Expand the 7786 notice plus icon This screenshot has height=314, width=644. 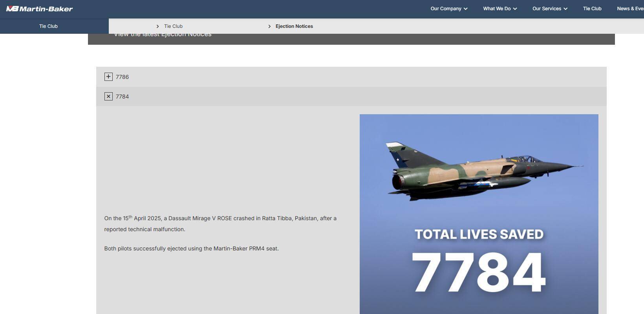click(108, 77)
